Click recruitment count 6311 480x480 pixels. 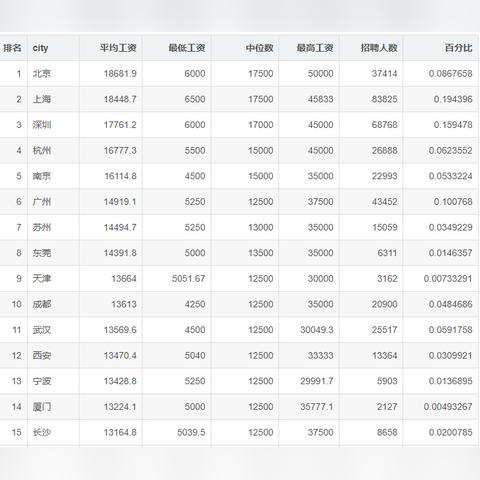click(x=387, y=253)
